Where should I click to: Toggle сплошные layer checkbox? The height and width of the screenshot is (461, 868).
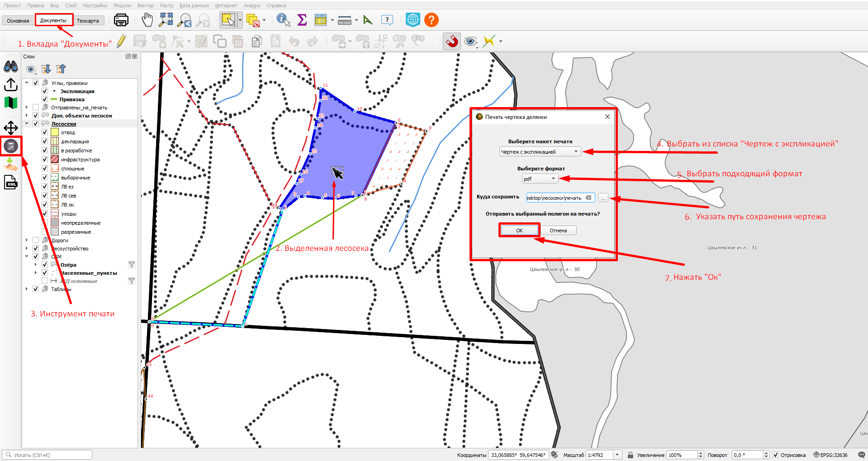click(45, 169)
